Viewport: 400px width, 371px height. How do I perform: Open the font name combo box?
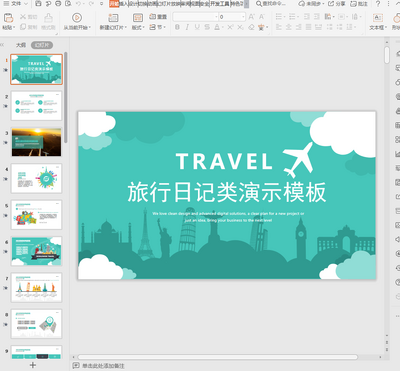click(x=195, y=17)
